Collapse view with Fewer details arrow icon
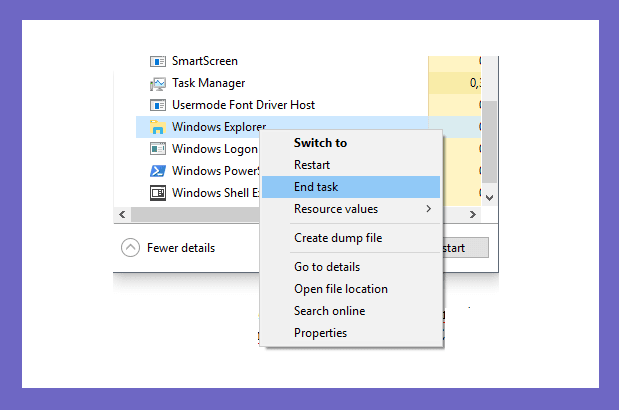This screenshot has width=619, height=410. point(130,248)
